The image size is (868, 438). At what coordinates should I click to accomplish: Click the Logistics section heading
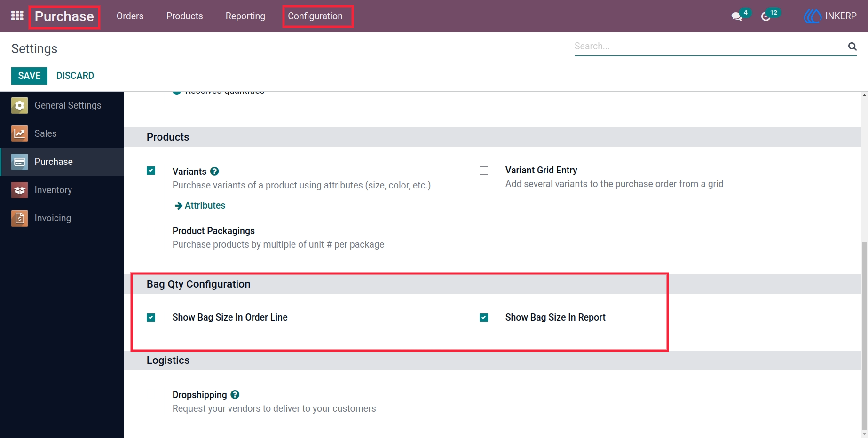tap(168, 360)
